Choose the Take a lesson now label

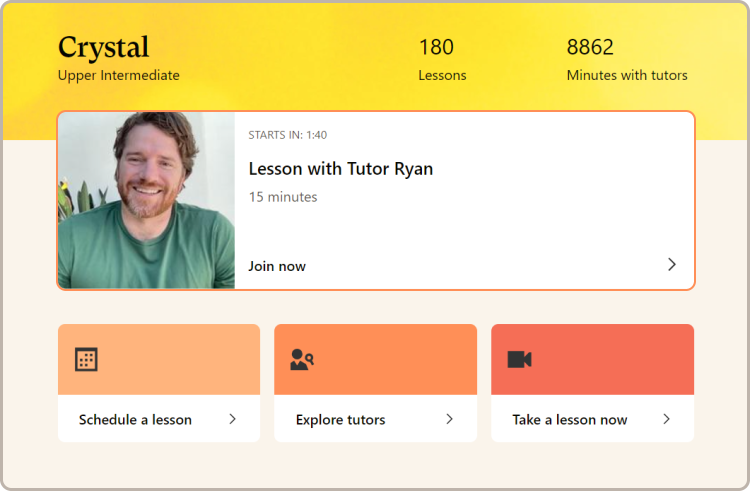pyautogui.click(x=570, y=420)
